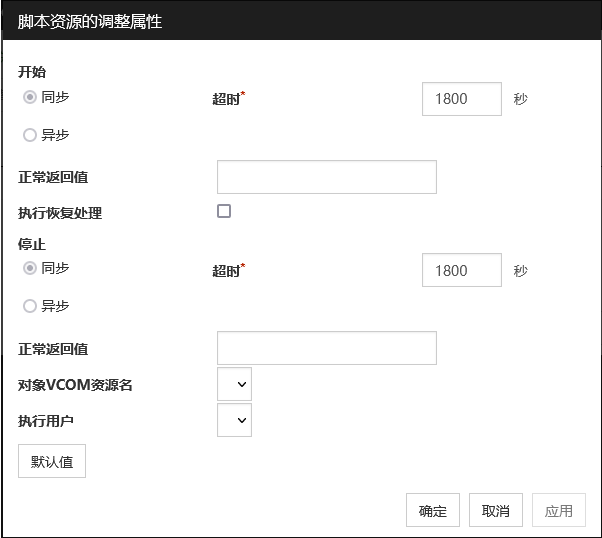The height and width of the screenshot is (538, 602).
Task: Click the 超时 input field in 停止 section
Action: pyautogui.click(x=461, y=270)
